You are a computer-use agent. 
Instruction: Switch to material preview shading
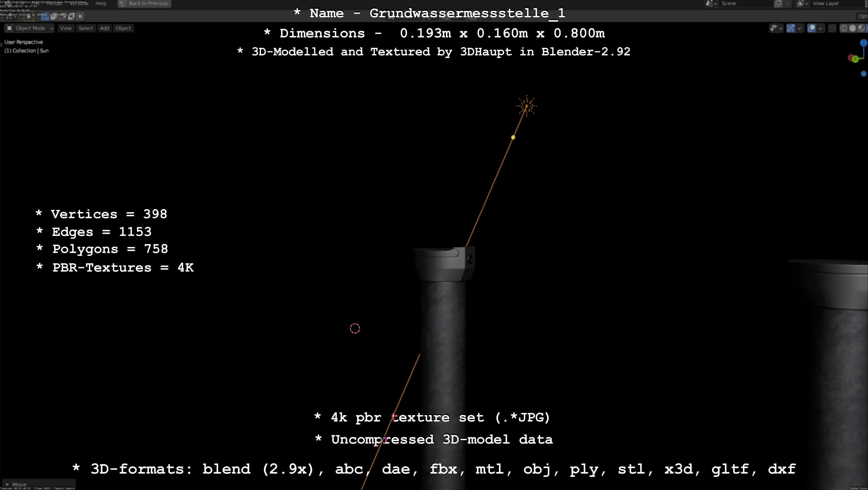click(861, 28)
